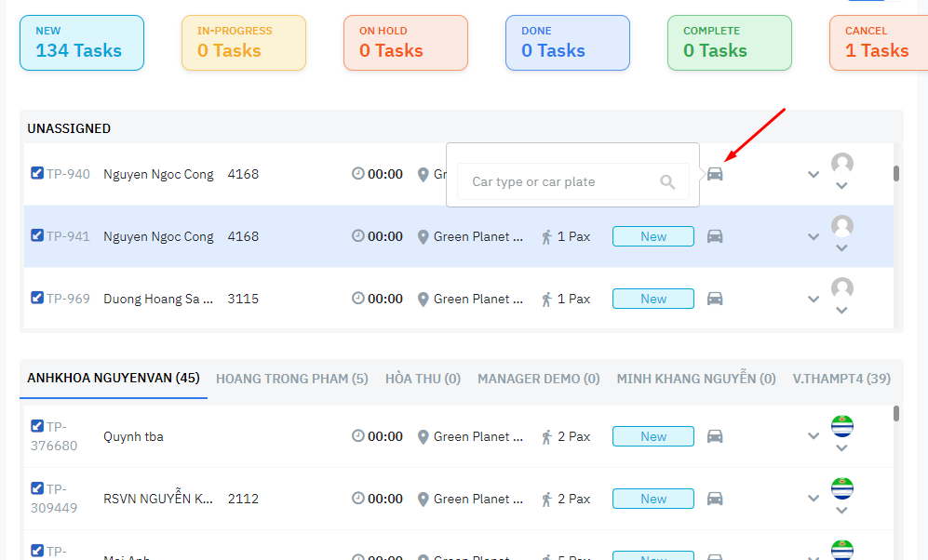Viewport: 928px width, 560px height.
Task: Click the search magnifier in car popup
Action: coord(667,182)
